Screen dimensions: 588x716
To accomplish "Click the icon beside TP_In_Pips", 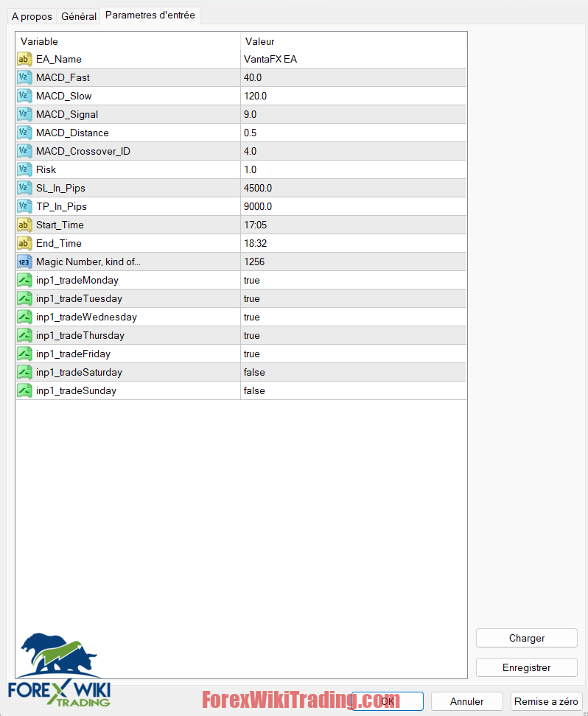I will pos(24,206).
